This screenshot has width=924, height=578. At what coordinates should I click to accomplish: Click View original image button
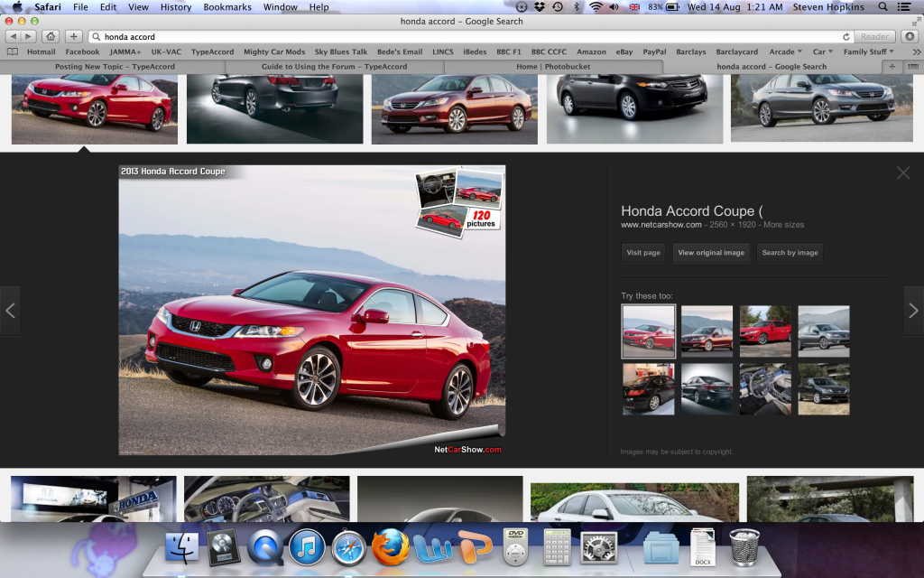[711, 253]
